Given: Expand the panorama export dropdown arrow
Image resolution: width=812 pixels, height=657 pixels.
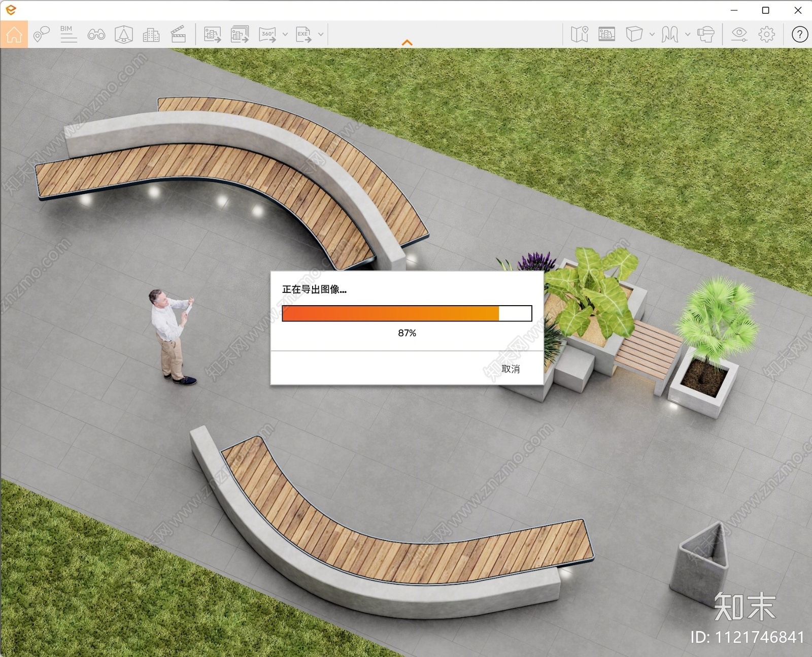Looking at the screenshot, I should (285, 35).
